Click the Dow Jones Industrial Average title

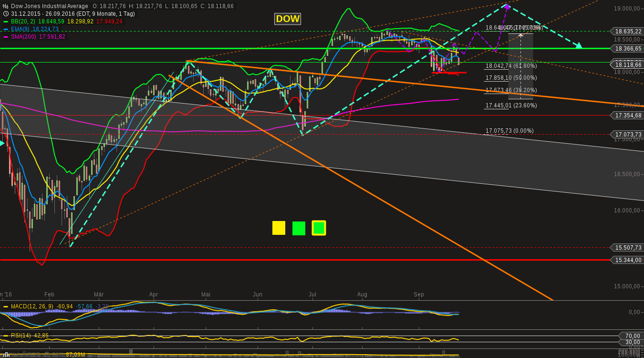pos(50,6)
